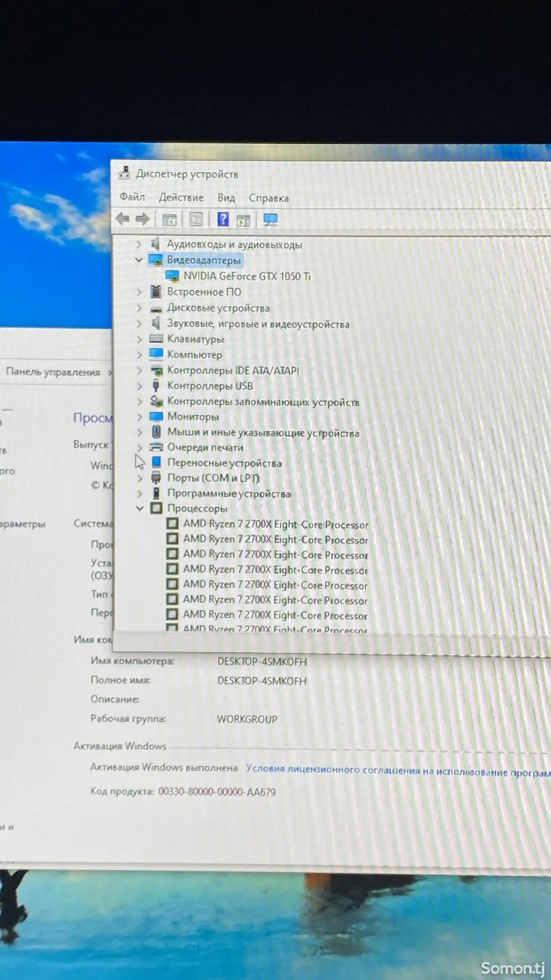Viewport: 551px width, 980px height.
Task: Expand Звуковые, игровые и видеоустройства node
Action: tap(139, 324)
